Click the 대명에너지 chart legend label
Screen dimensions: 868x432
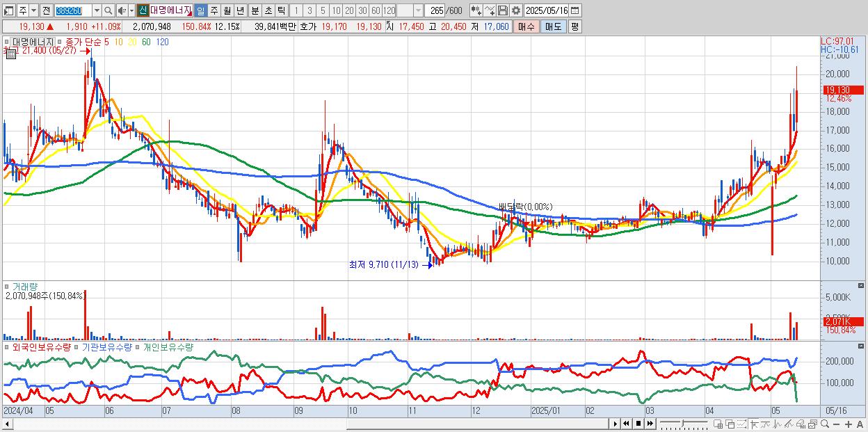point(32,42)
